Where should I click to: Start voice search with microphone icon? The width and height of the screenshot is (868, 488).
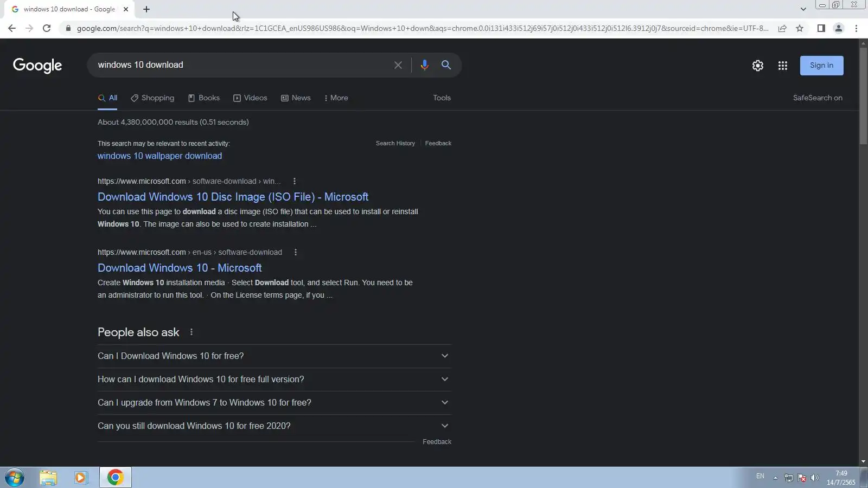[x=424, y=65]
